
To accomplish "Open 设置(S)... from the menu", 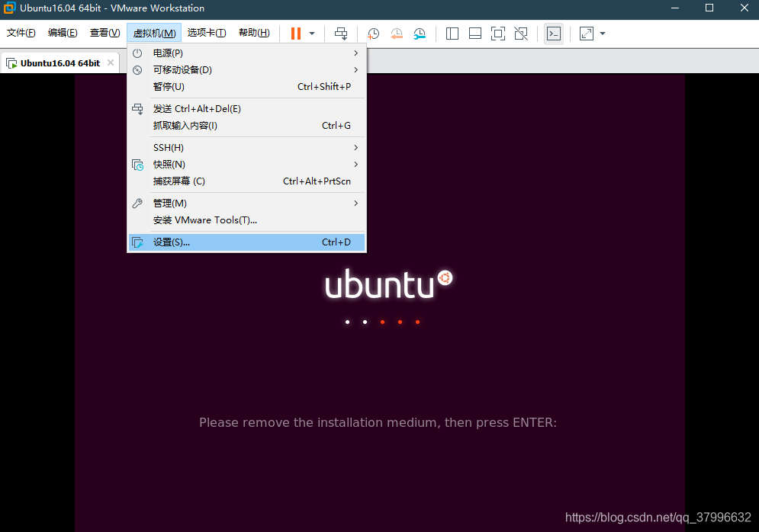I will [247, 242].
